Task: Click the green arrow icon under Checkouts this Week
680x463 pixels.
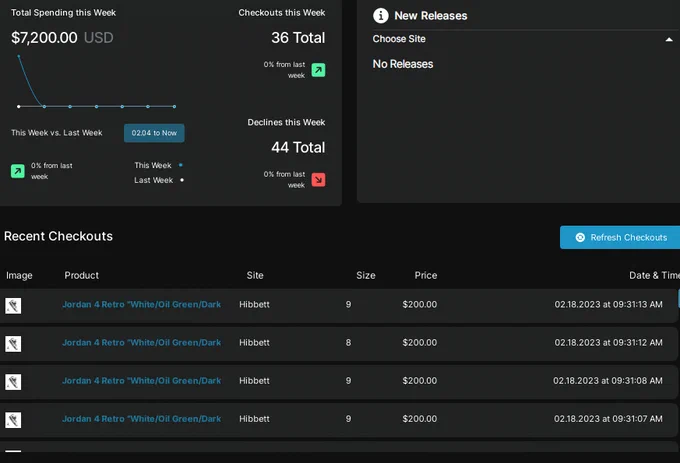Action: (x=318, y=70)
